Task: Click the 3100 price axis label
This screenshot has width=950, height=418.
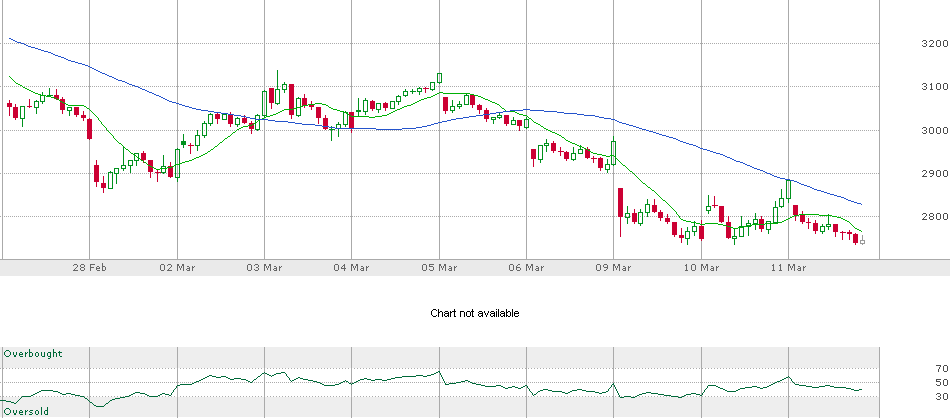Action: click(934, 87)
